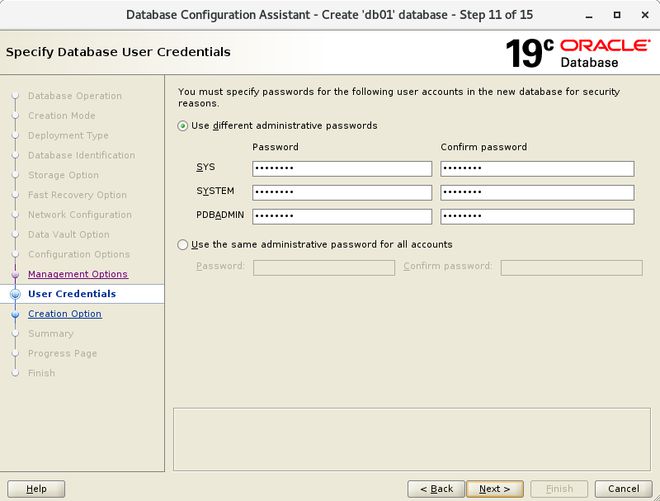Screen dimensions: 660x501
Task: Focus the SYSTEM password field
Action: [342, 192]
